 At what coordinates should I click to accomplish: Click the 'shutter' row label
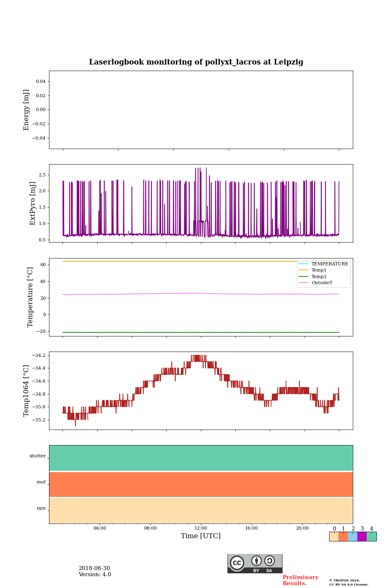point(38,456)
